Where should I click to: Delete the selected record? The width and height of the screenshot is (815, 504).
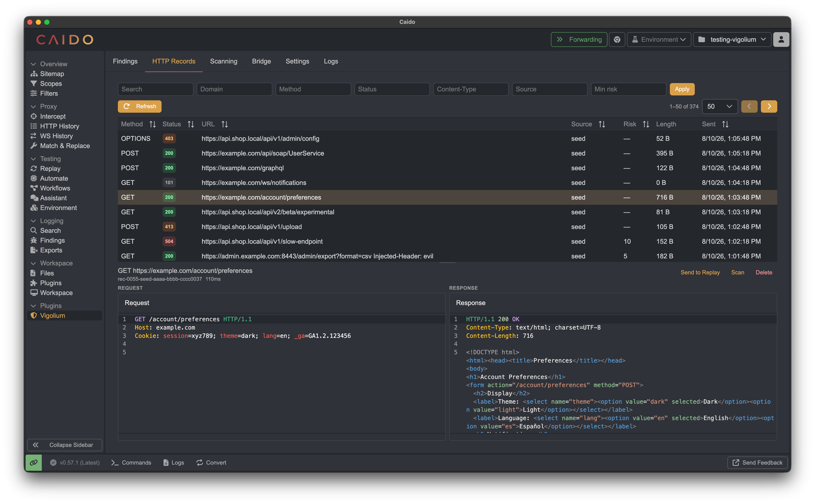764,272
